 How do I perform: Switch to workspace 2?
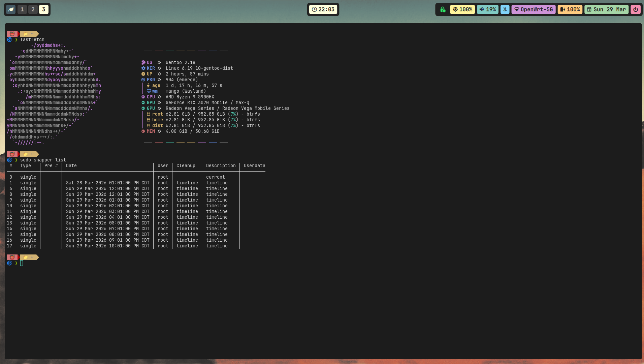coord(33,9)
